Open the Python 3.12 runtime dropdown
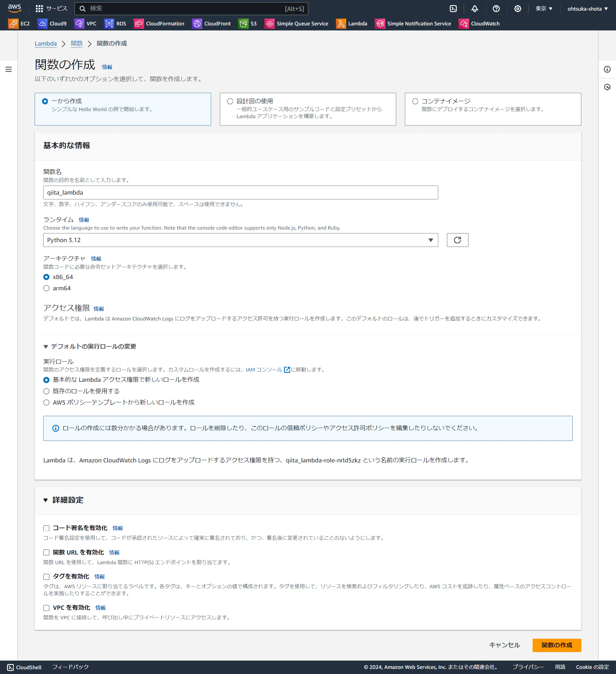Image resolution: width=616 pixels, height=674 pixels. coord(430,240)
